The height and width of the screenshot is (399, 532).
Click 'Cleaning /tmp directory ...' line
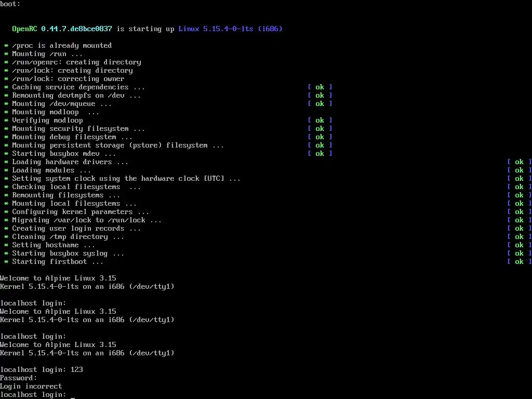pos(68,237)
